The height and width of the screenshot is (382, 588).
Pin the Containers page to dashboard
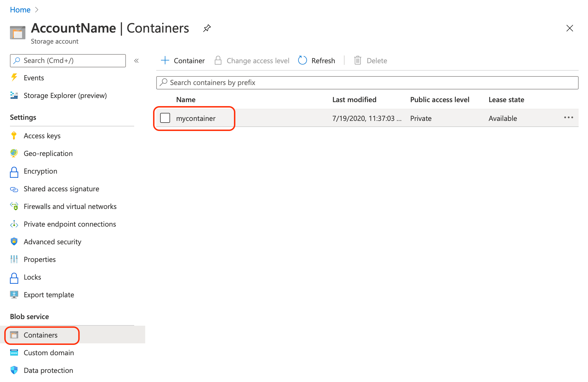[x=206, y=28]
